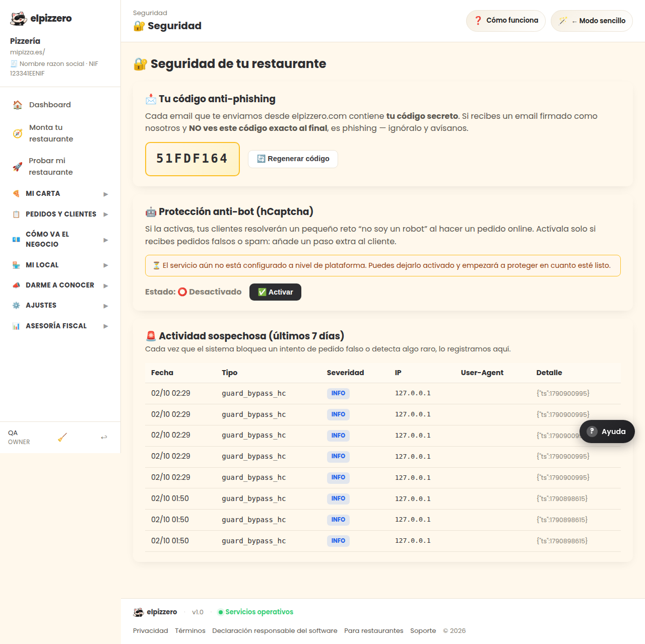This screenshot has height=644, width=645.
Task: Click the elpizzero raccoon logo in sidebar header
Action: pyautogui.click(x=19, y=19)
